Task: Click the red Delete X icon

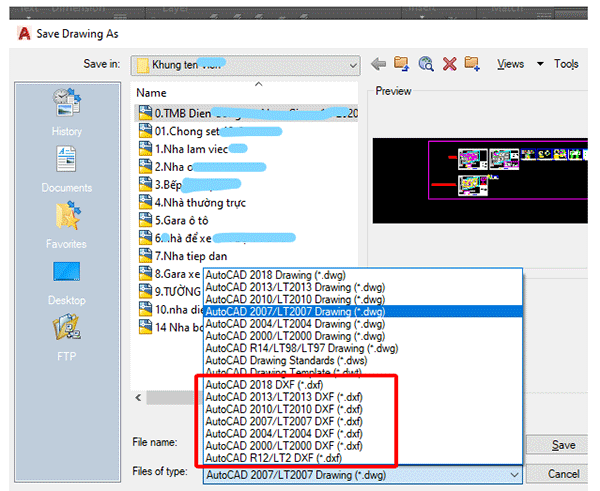Action: coord(449,64)
